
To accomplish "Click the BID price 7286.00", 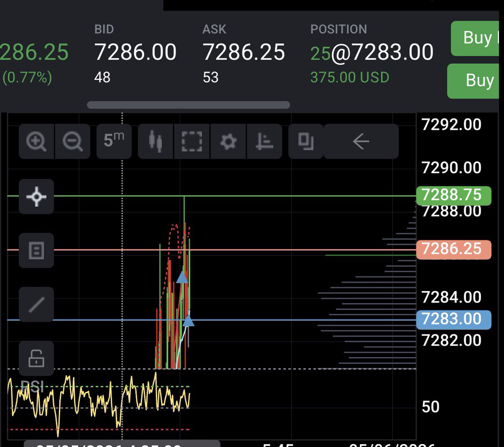I will pyautogui.click(x=135, y=53).
